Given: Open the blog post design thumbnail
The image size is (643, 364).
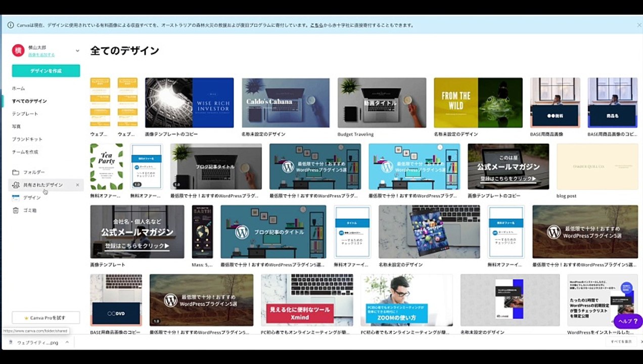Looking at the screenshot, I should 597,166.
